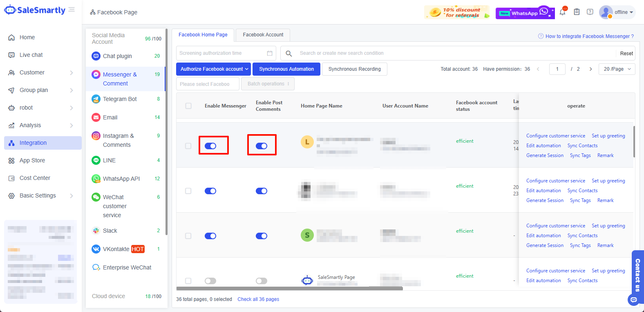644x312 pixels.
Task: Open Authorize Facebook account dropdown
Action: (x=213, y=69)
